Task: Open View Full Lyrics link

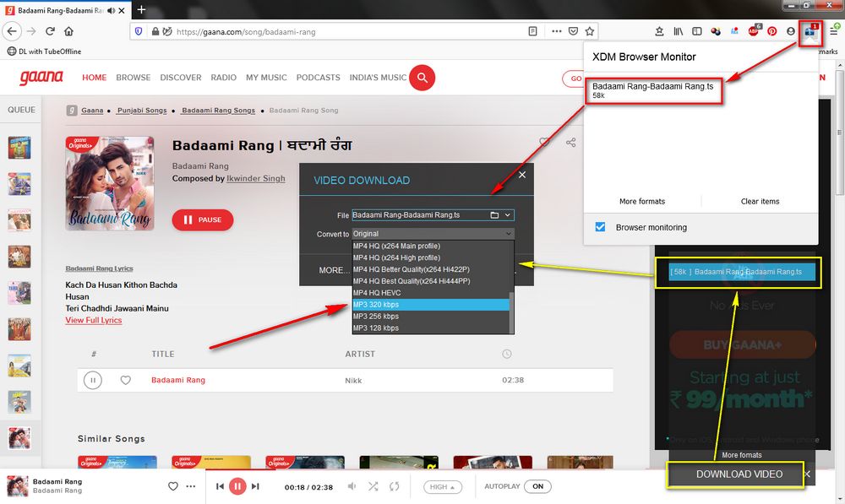Action: 94,320
